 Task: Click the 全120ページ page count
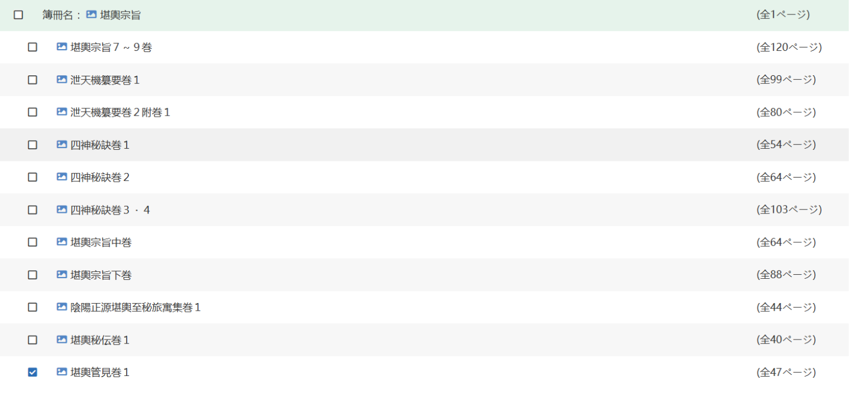[789, 47]
